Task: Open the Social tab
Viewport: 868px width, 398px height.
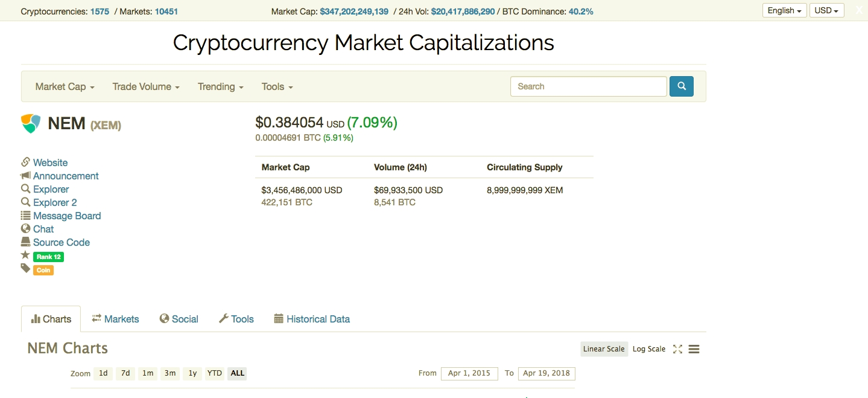Action: point(179,319)
